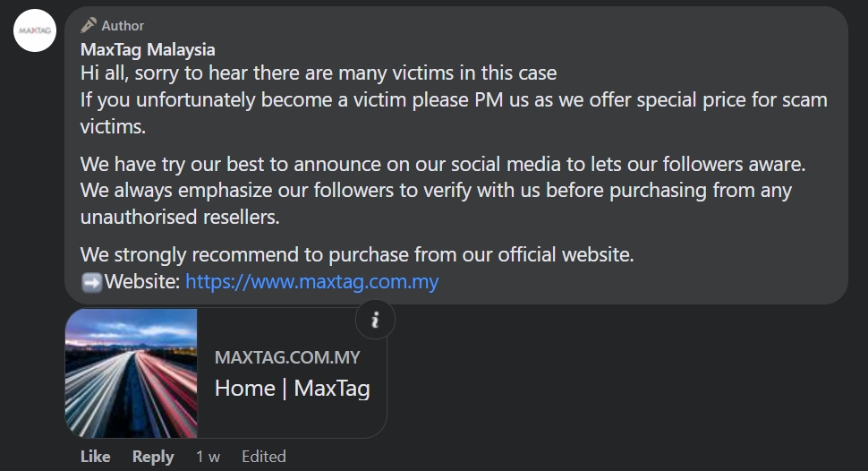
Task: Click the 1 w comment timestamp
Action: coord(208,457)
